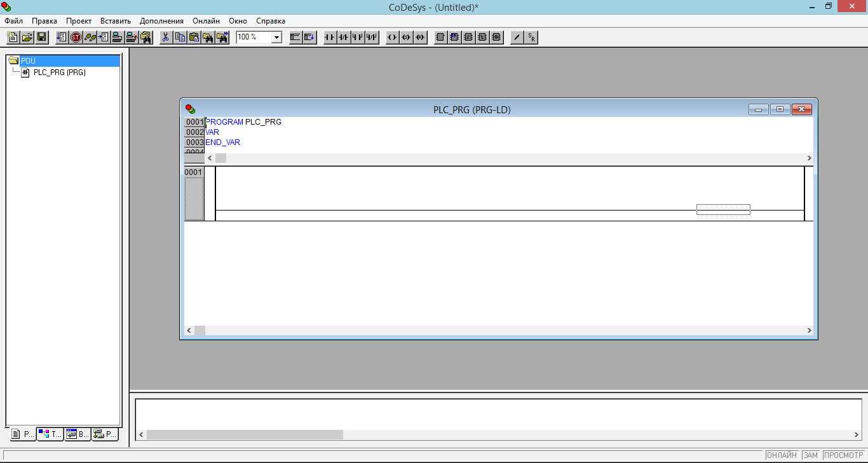868x463 pixels.
Task: Click the timer box icon
Action: click(x=496, y=38)
